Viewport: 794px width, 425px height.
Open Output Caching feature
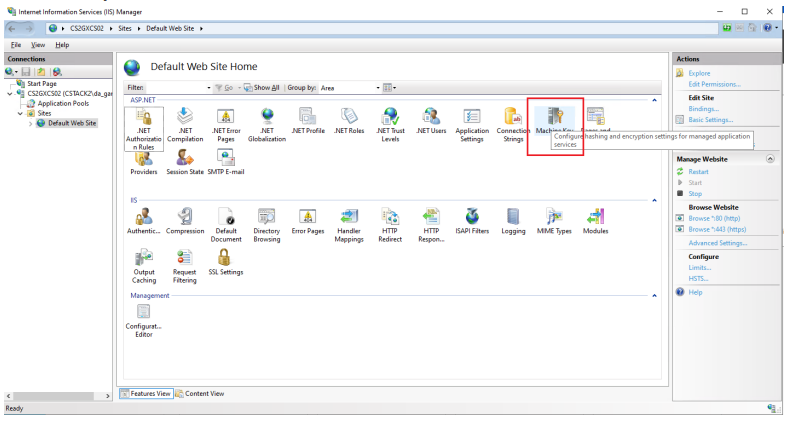[144, 266]
